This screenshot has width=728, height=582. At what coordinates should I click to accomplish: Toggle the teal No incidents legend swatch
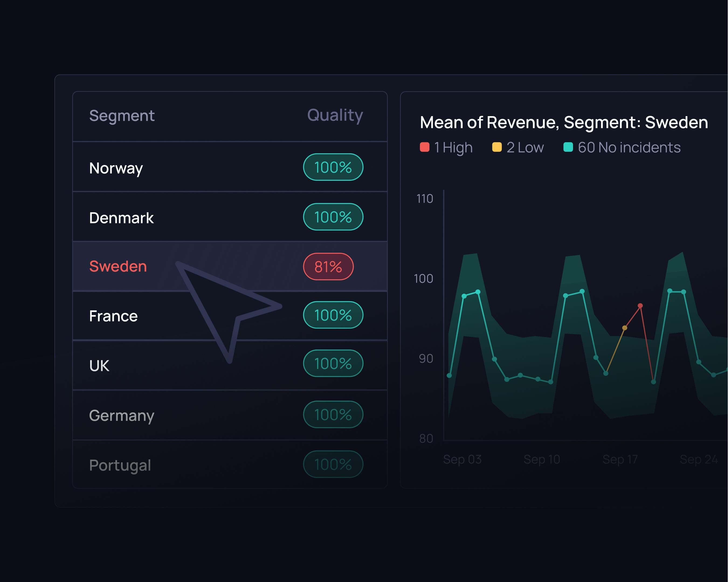568,147
